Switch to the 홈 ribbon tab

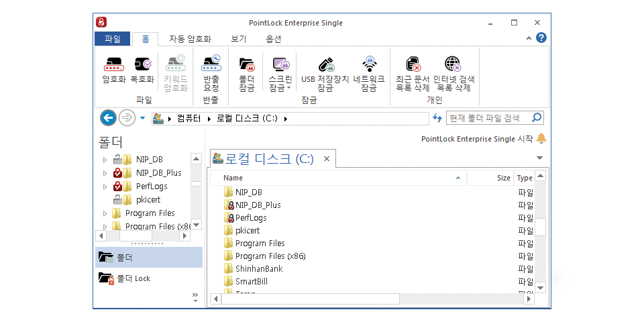(146, 39)
